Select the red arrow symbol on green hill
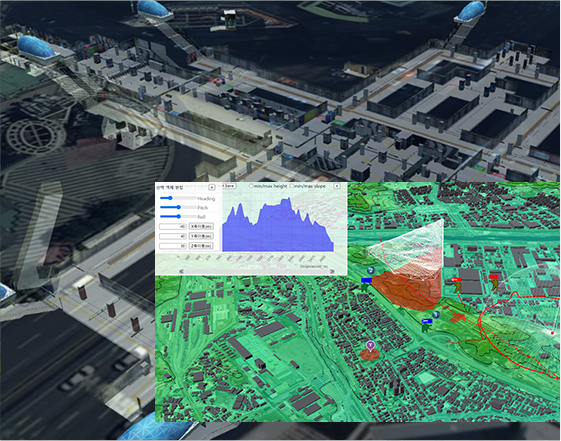This screenshot has width=561, height=441. click(x=456, y=318)
